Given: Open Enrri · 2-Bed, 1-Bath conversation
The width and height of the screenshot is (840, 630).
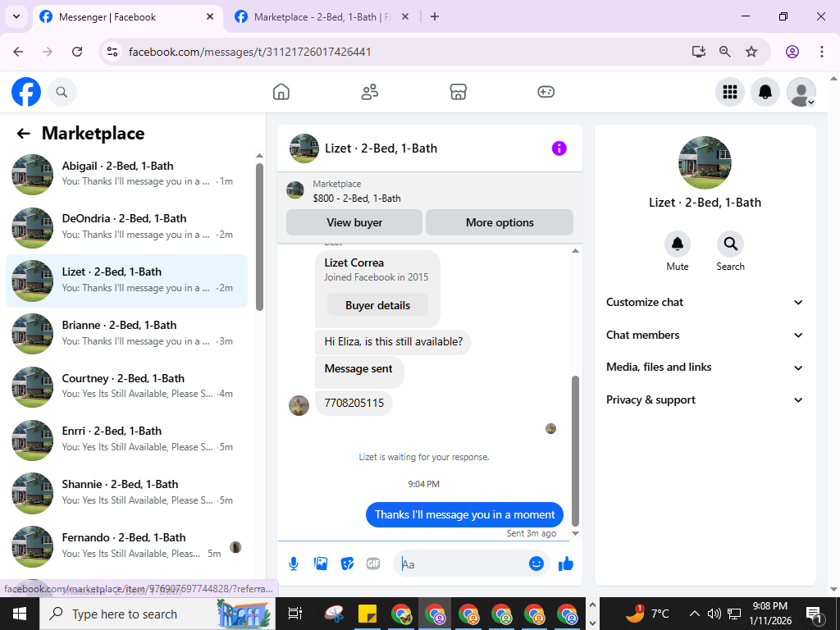Looking at the screenshot, I should [x=127, y=440].
